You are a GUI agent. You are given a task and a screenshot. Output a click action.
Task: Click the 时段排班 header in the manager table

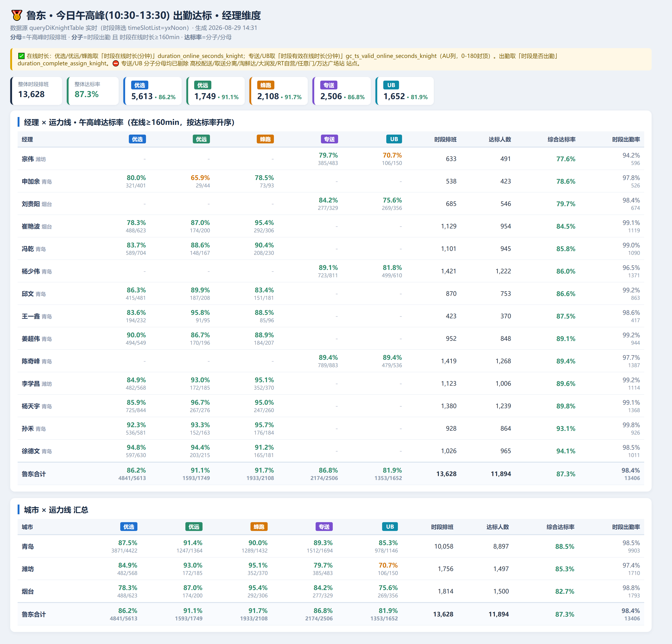(445, 139)
